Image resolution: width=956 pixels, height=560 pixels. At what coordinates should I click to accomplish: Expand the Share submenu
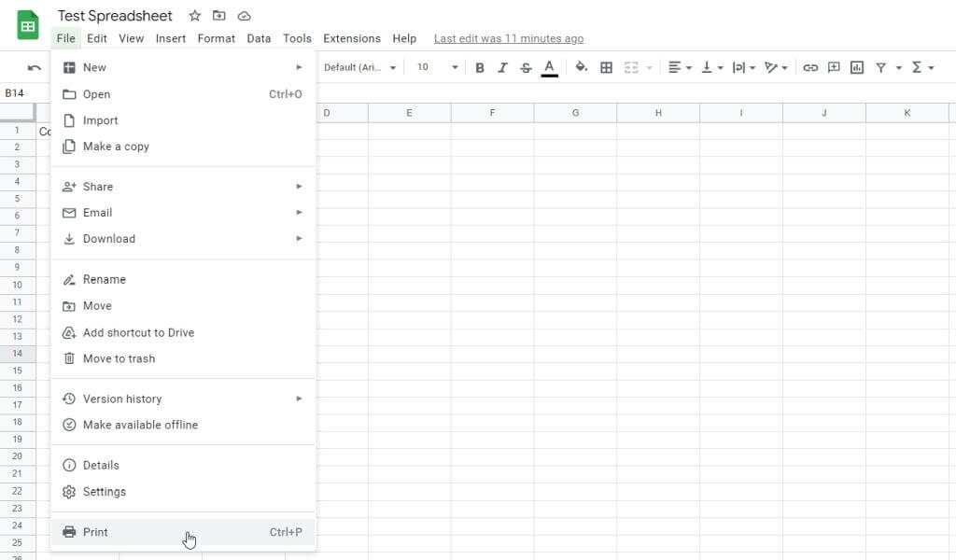click(x=183, y=187)
